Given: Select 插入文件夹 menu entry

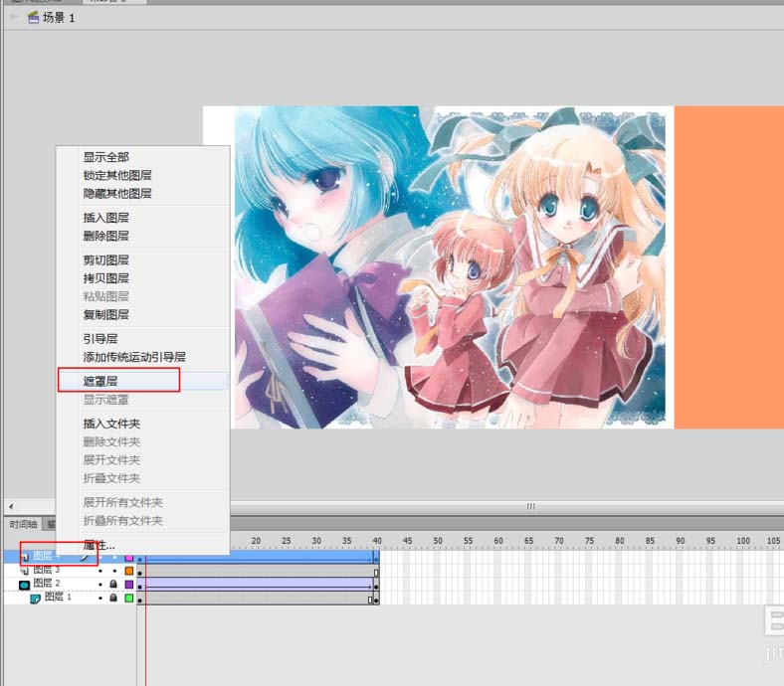Looking at the screenshot, I should (112, 424).
